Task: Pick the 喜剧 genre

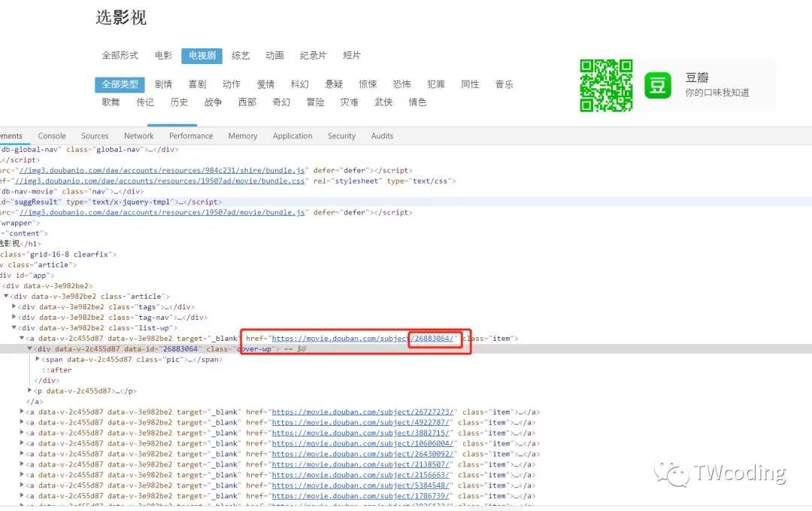Action: [197, 84]
